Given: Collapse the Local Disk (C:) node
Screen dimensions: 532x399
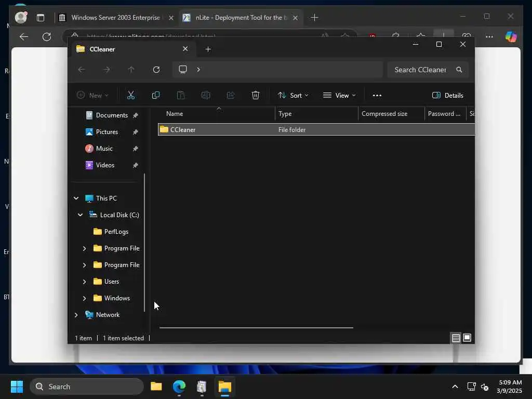Looking at the screenshot, I should click(81, 215).
